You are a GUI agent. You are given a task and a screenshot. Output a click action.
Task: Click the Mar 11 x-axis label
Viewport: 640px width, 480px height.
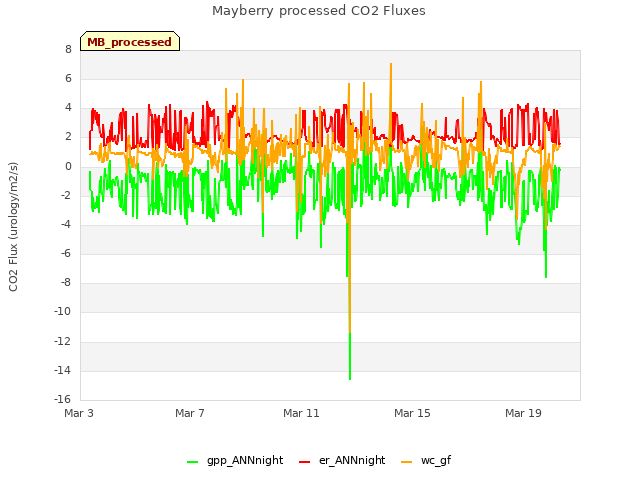[301, 413]
